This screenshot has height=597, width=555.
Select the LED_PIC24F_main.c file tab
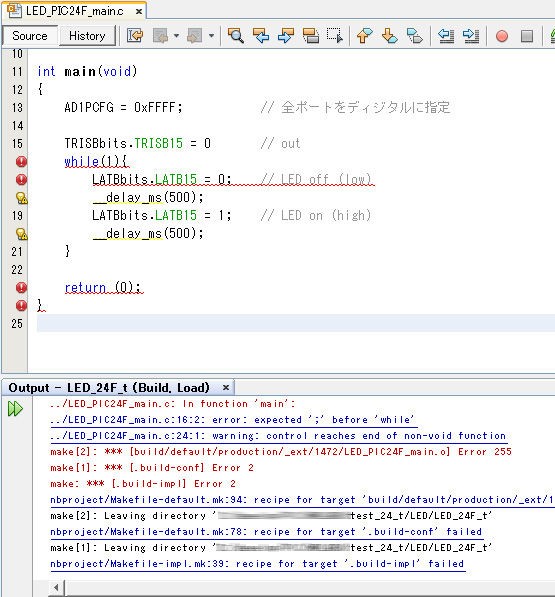click(75, 11)
